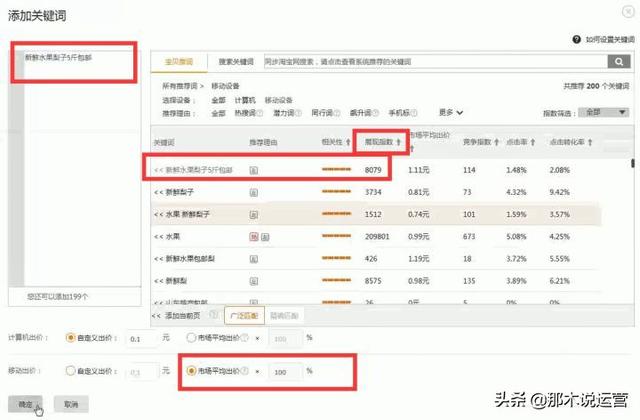The image size is (640, 420).
Task: Click the 计算机出价 custom price field
Action: click(141, 338)
